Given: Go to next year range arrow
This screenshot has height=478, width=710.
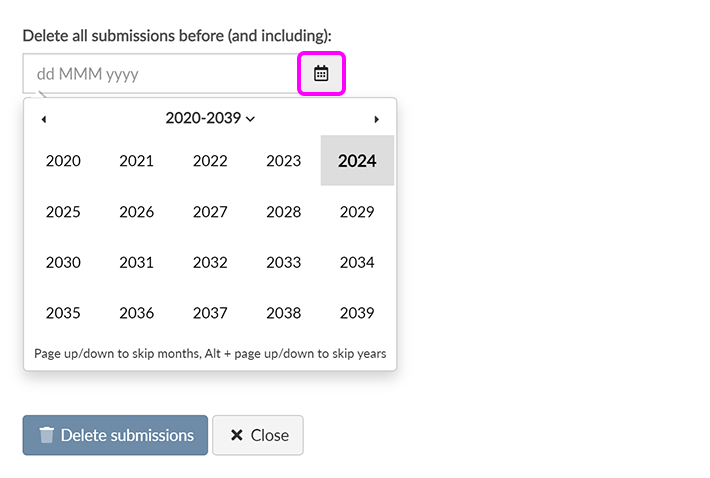Looking at the screenshot, I should click(x=376, y=119).
